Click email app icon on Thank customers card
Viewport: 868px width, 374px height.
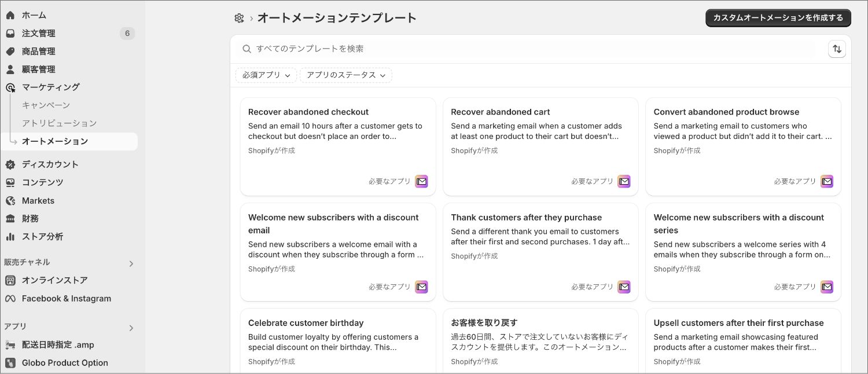coord(624,287)
